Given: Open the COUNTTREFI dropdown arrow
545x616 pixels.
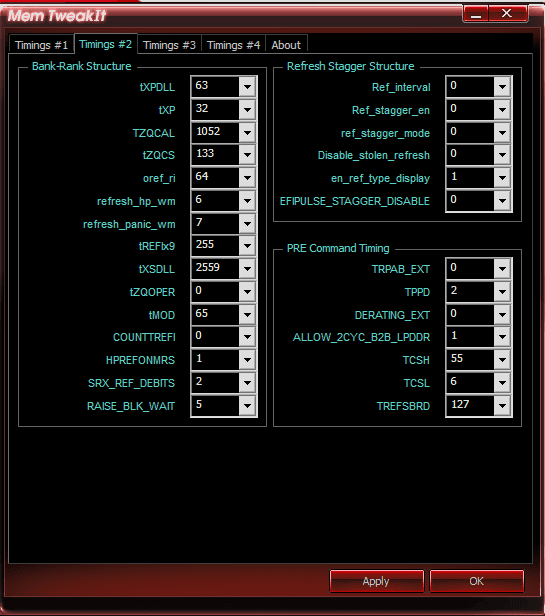Looking at the screenshot, I should (247, 337).
